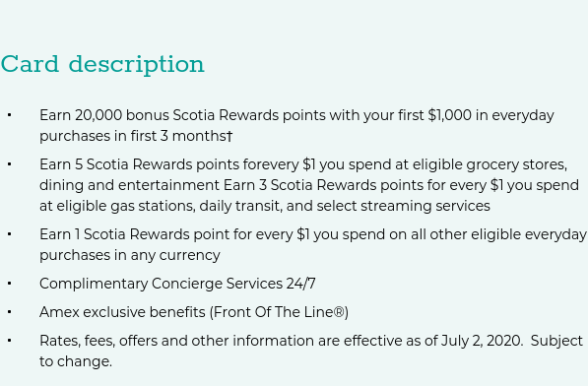588x386 pixels.
Task: Click the 'purchases in any currency' line
Action: [130, 256]
